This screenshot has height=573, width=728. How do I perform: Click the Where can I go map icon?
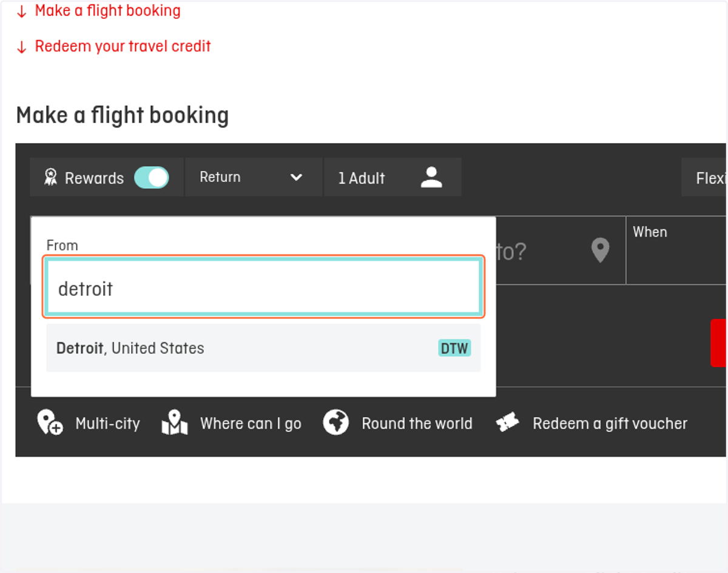point(175,423)
